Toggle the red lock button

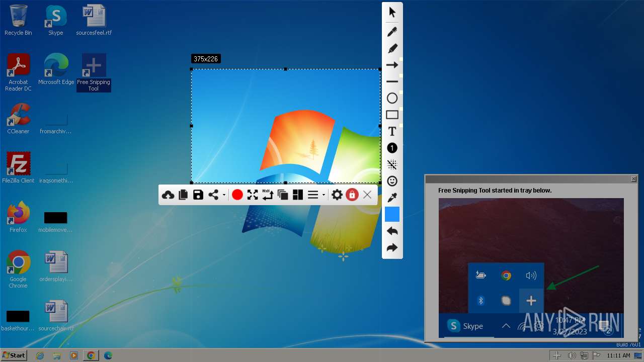coord(352,195)
